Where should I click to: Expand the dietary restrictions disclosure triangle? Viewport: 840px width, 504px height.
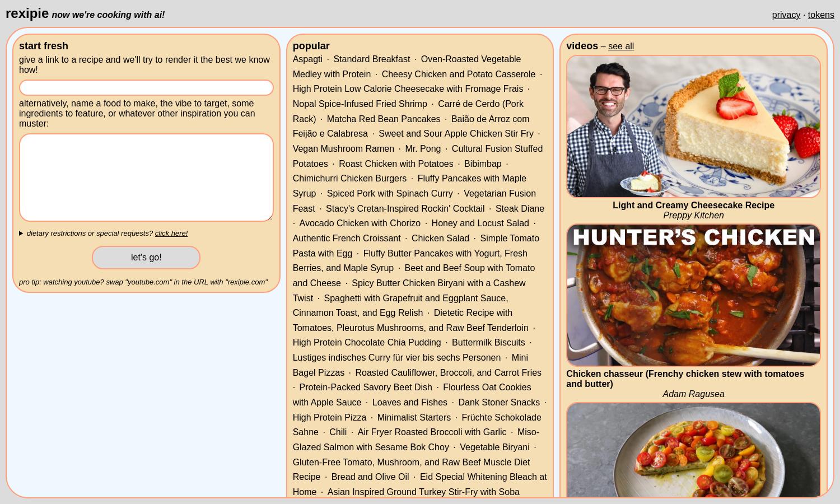pyautogui.click(x=21, y=234)
